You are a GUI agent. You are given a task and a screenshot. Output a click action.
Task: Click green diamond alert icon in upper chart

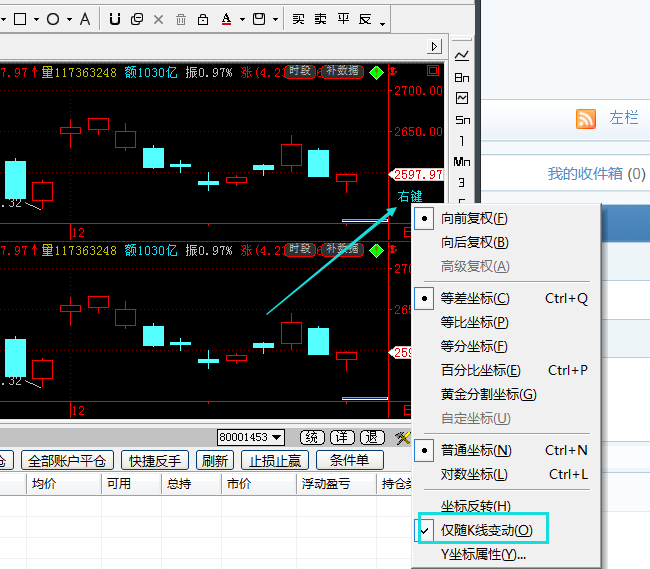pos(376,73)
